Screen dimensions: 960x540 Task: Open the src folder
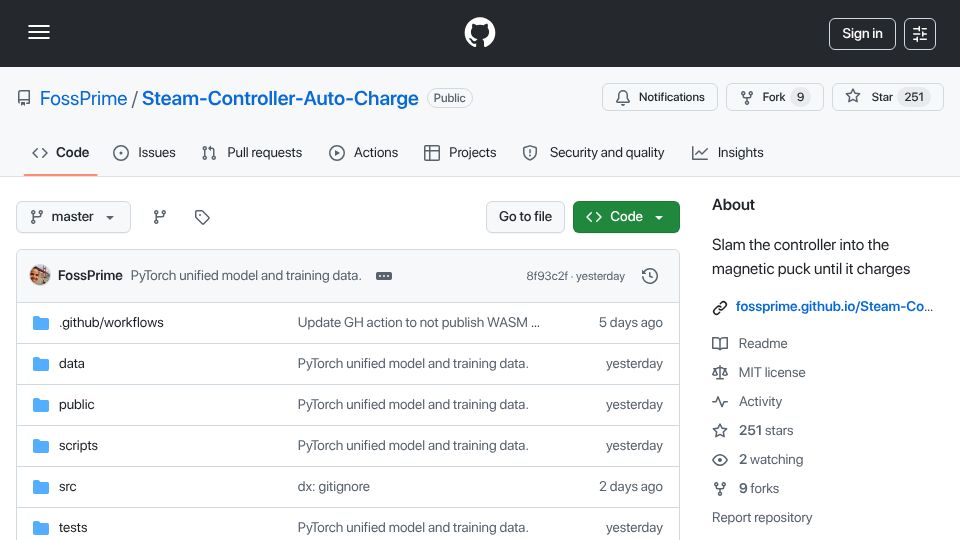click(67, 487)
